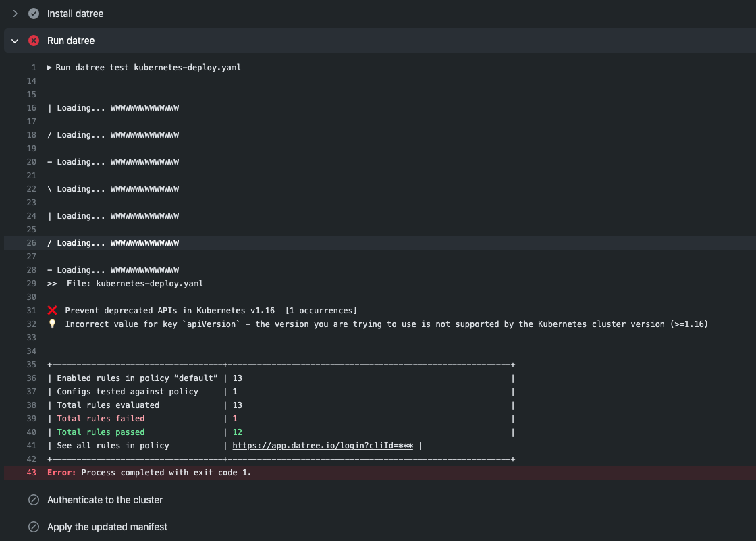Click the lightbulb hint icon on line 32

[52, 324]
